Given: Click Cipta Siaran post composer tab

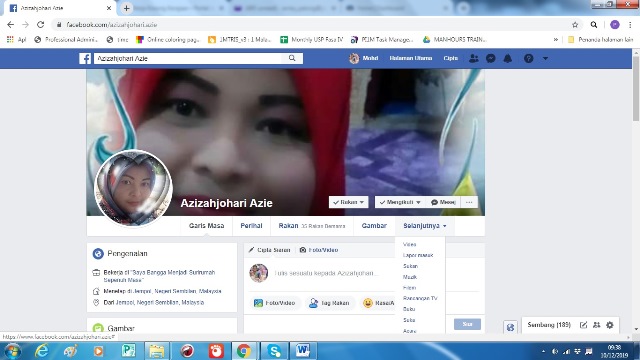Looking at the screenshot, I should 269,250.
